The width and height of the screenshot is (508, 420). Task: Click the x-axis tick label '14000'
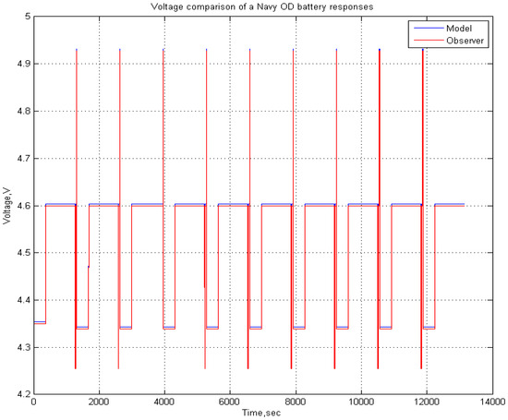[492, 402]
